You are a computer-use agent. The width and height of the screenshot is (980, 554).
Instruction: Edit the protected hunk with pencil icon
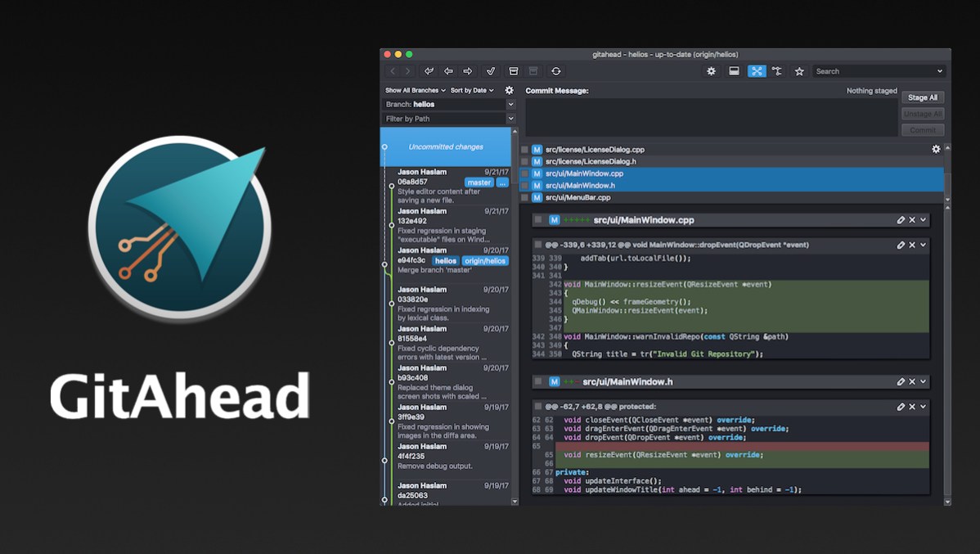pos(901,407)
